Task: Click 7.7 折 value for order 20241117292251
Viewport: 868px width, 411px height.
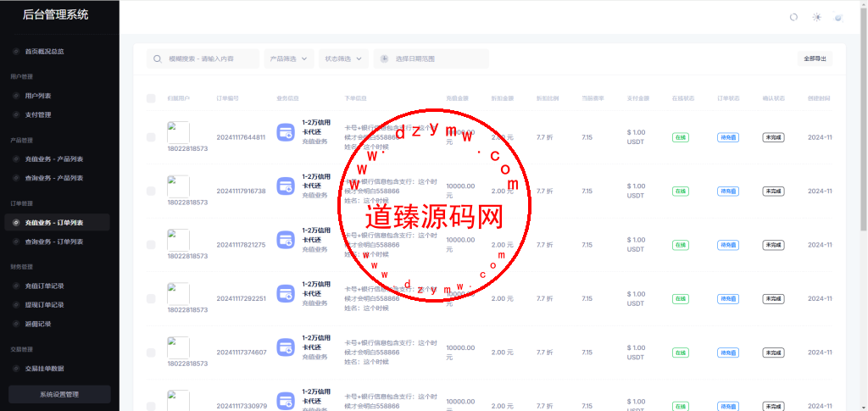Action: pyautogui.click(x=545, y=298)
